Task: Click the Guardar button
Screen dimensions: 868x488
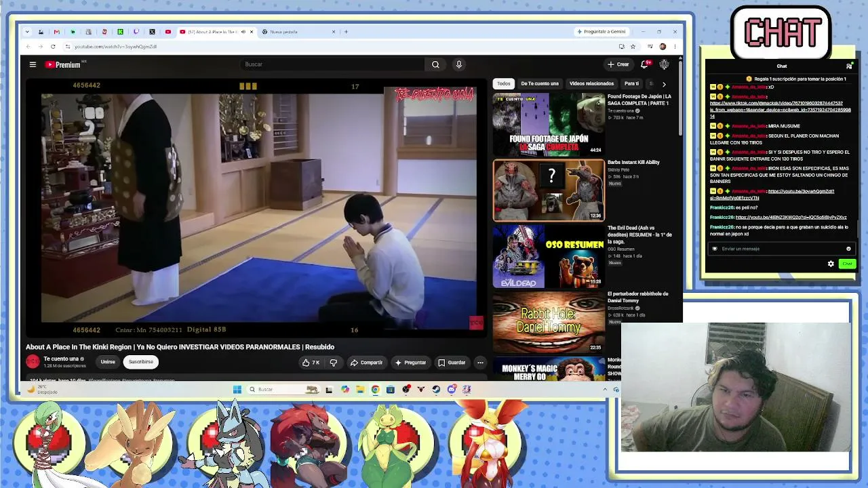Action: tap(452, 363)
